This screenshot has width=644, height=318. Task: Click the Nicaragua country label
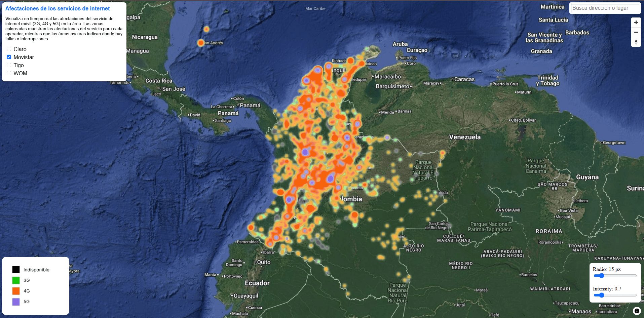click(x=145, y=37)
